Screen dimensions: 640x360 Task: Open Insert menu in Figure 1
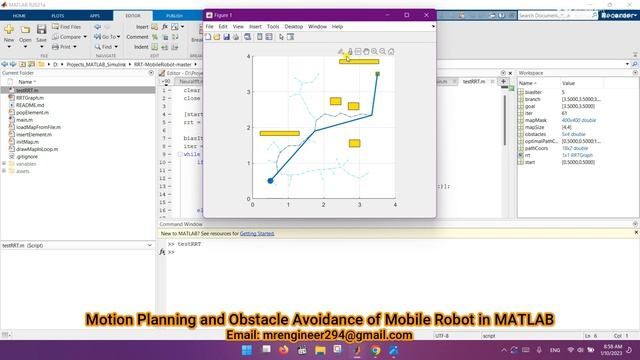click(x=255, y=27)
